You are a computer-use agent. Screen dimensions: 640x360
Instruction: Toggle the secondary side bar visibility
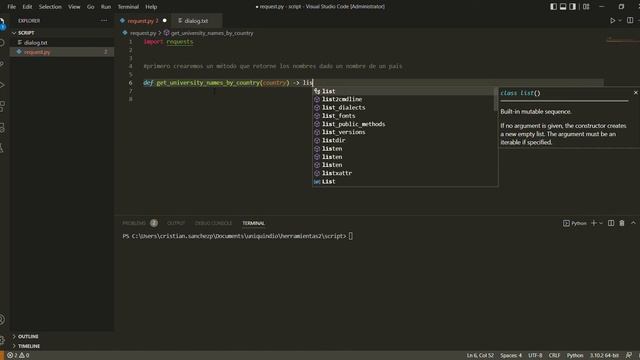coord(572,7)
